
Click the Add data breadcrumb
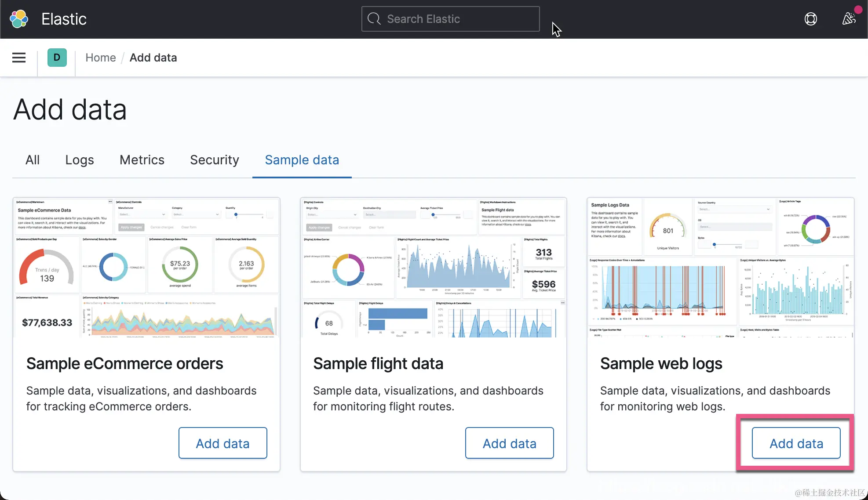[x=153, y=58]
